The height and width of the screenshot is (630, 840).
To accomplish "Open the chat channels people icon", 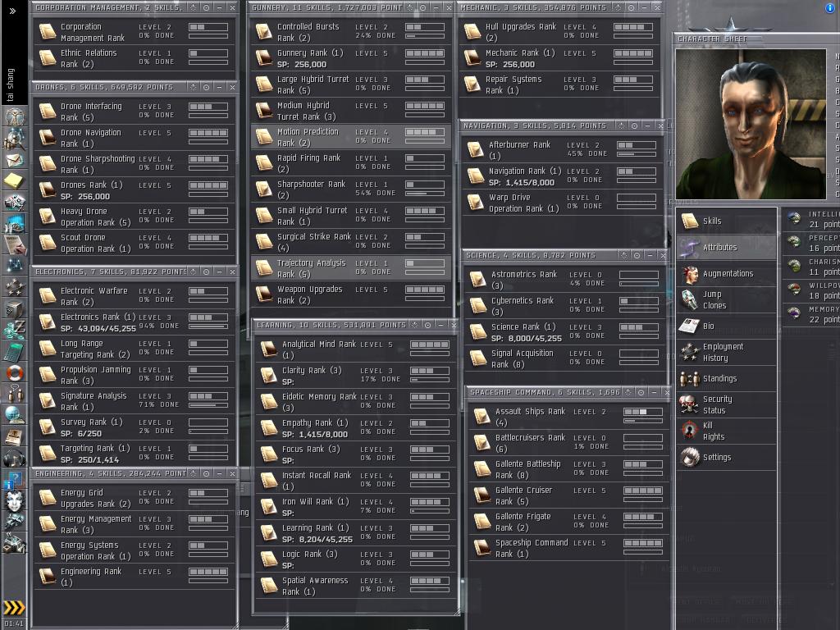I will coord(15,394).
